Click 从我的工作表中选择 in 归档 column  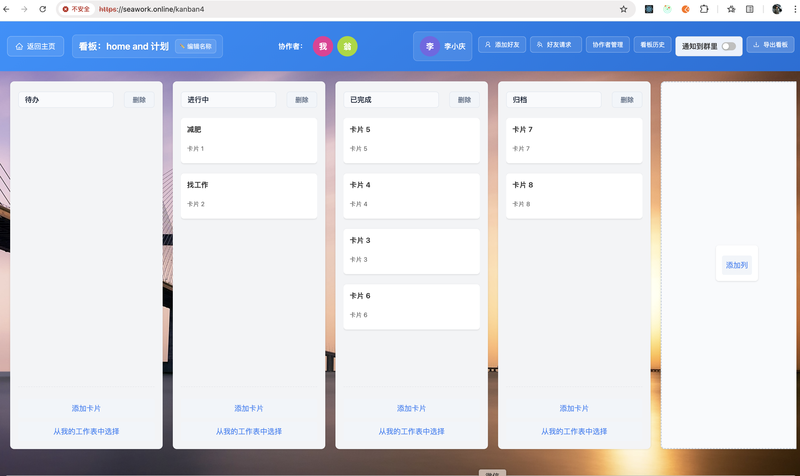coord(574,431)
